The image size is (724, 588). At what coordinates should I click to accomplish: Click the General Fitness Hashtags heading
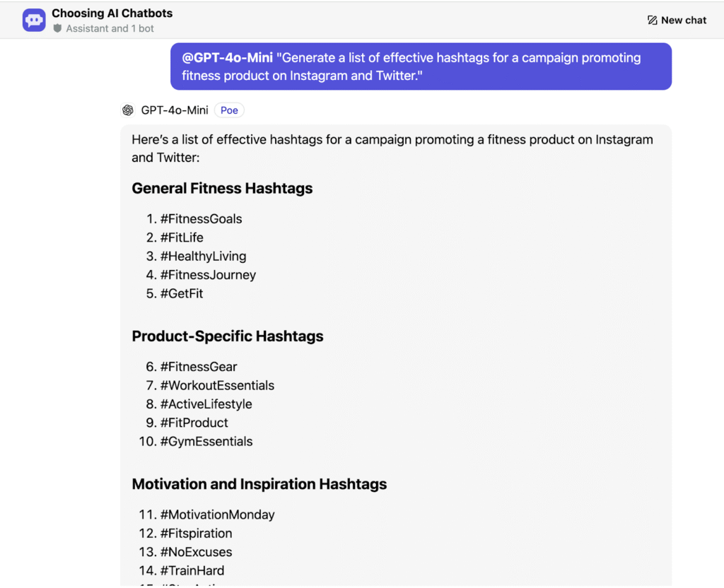click(222, 188)
